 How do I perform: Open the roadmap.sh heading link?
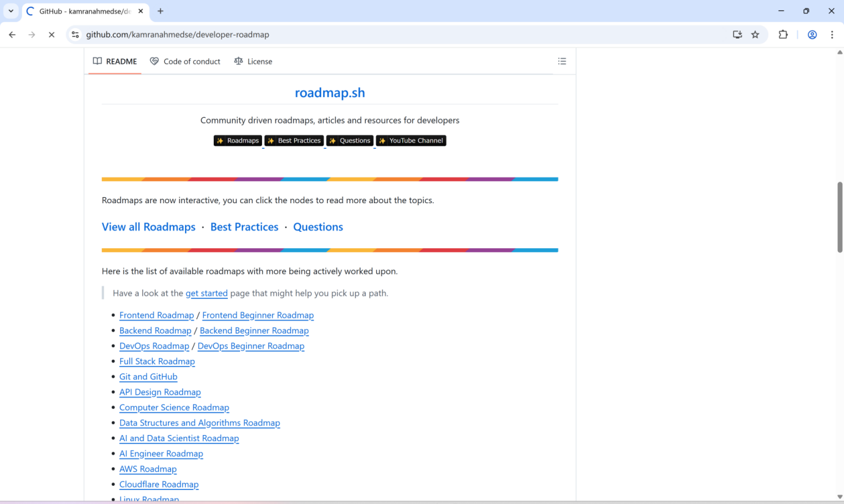[330, 93]
